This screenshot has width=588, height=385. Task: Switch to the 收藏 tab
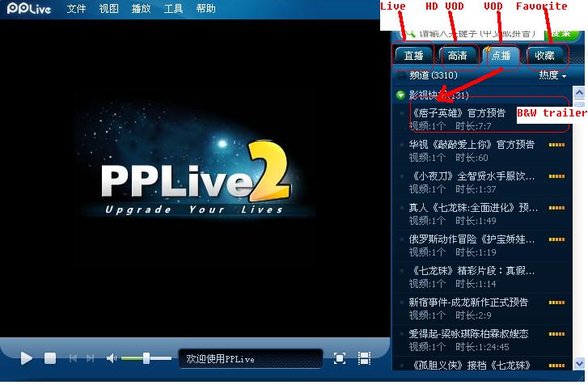point(545,56)
